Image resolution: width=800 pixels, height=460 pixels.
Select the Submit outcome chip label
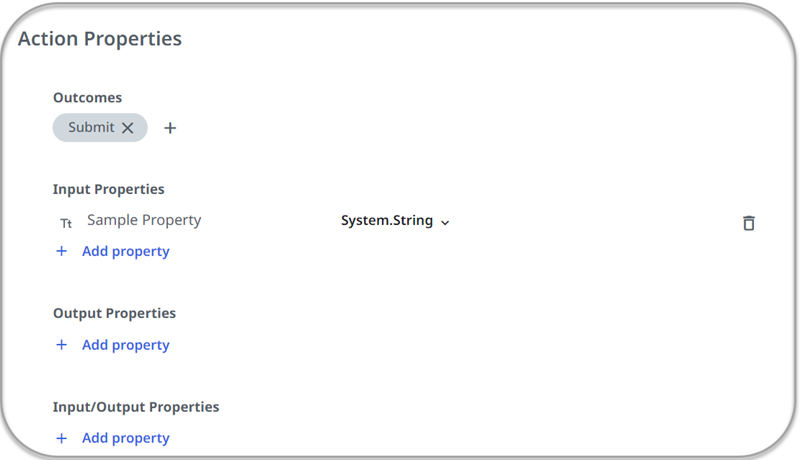coord(91,127)
